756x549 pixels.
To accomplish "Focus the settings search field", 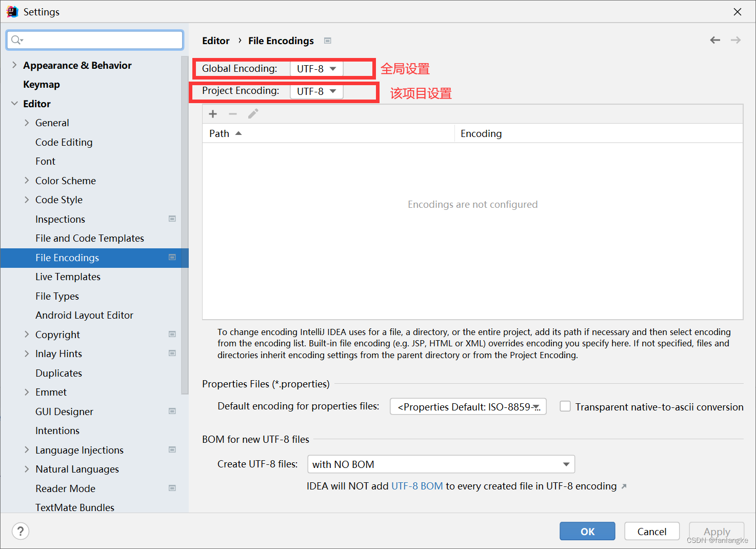I will point(95,40).
